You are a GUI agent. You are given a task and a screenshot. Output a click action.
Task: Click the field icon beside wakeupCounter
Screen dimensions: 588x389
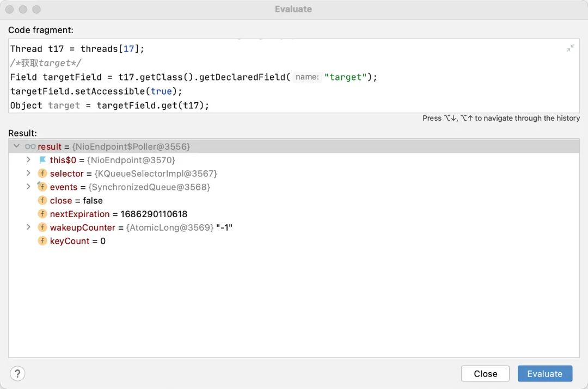point(42,227)
